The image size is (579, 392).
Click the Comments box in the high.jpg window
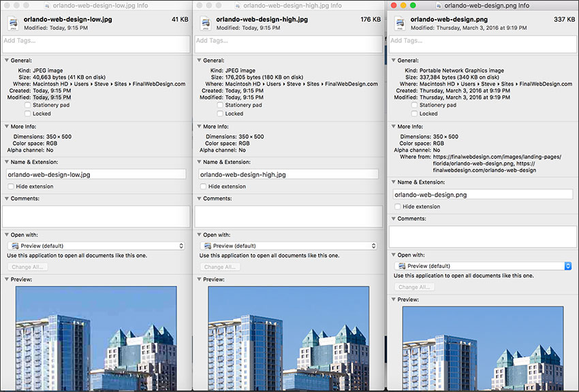click(x=288, y=216)
